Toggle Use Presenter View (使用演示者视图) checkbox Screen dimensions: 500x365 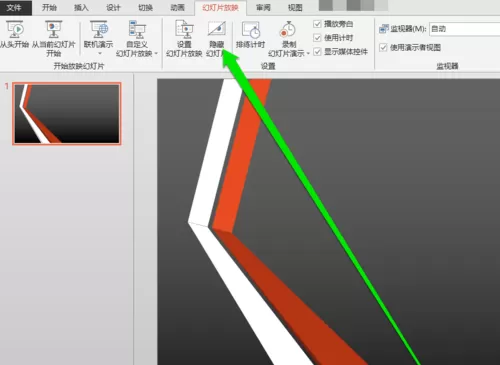383,48
